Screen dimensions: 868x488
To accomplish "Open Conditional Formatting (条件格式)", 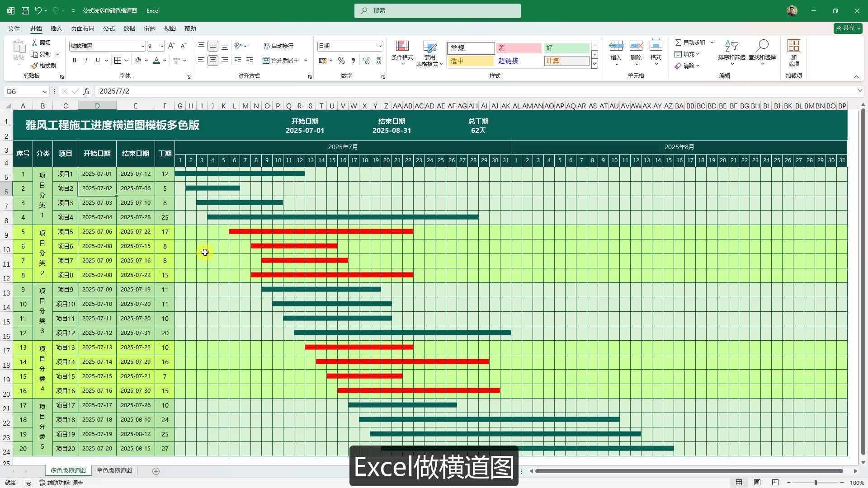I will coord(402,51).
